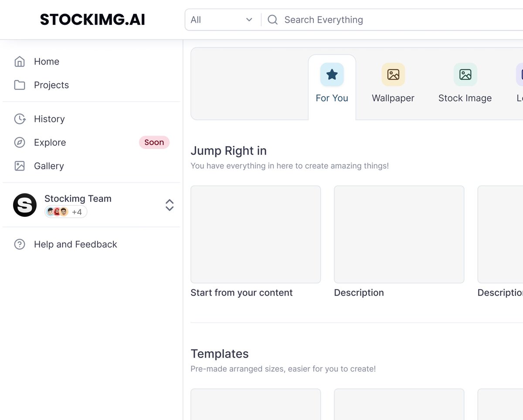Click the For You star icon
Viewport: 523px width, 420px height.
pos(332,75)
